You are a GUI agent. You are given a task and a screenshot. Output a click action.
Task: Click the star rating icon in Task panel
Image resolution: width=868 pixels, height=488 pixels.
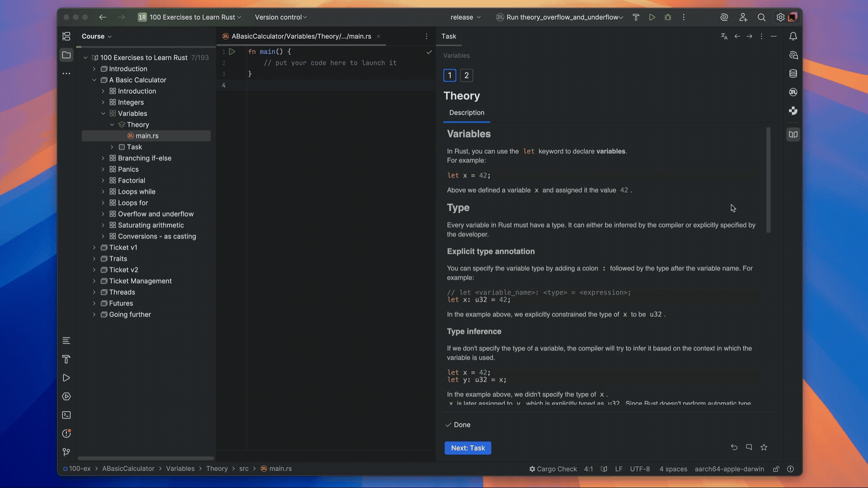tap(764, 447)
